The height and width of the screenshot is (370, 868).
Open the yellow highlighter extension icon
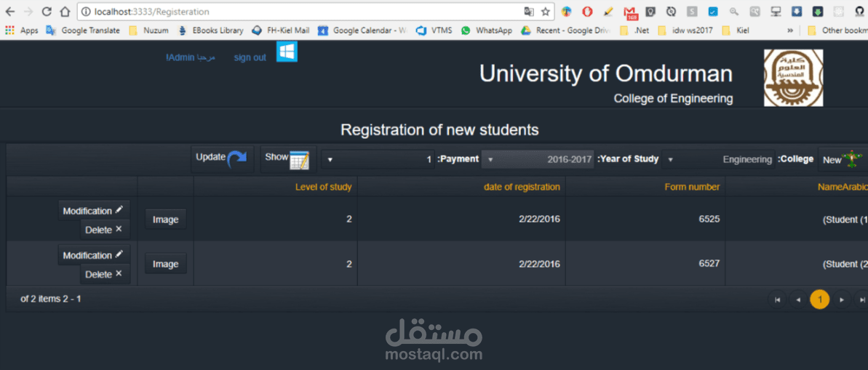pos(608,11)
